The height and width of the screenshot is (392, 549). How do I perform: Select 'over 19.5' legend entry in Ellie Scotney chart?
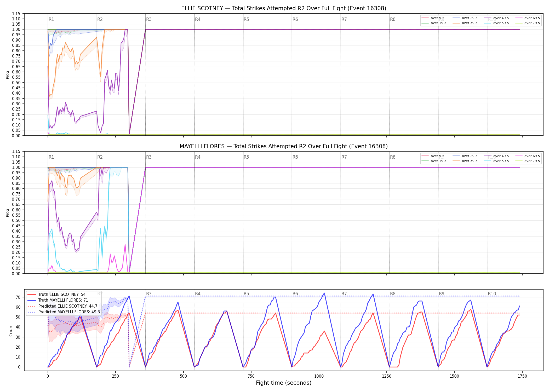pyautogui.click(x=434, y=23)
